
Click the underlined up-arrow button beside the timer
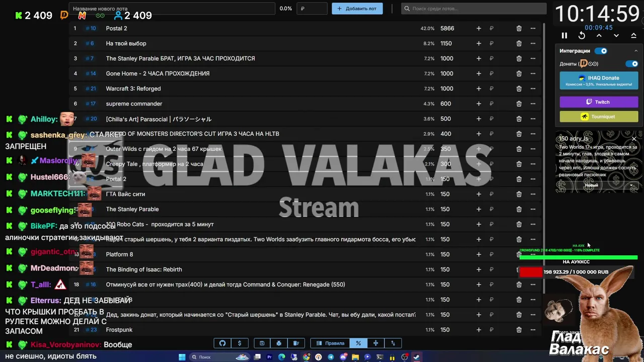tap(633, 36)
